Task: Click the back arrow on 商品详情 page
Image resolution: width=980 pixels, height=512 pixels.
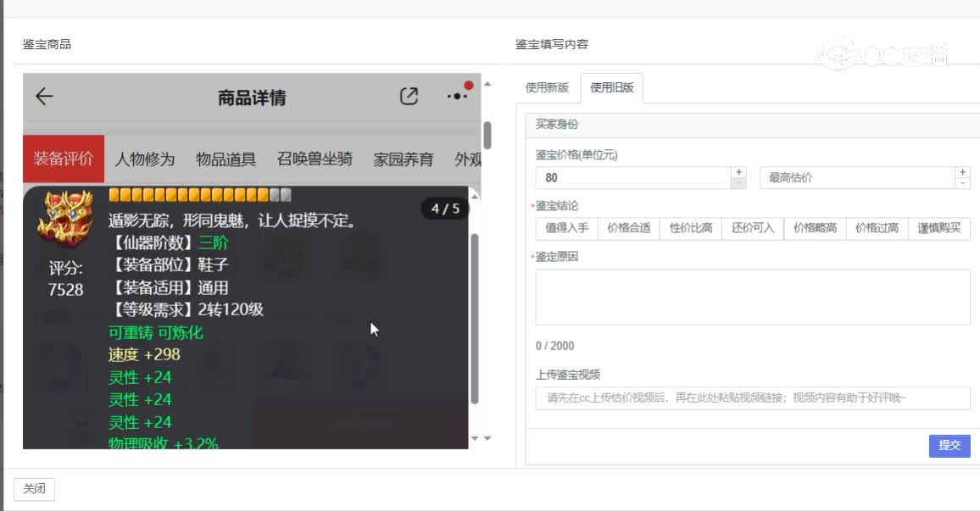Action: [42, 97]
